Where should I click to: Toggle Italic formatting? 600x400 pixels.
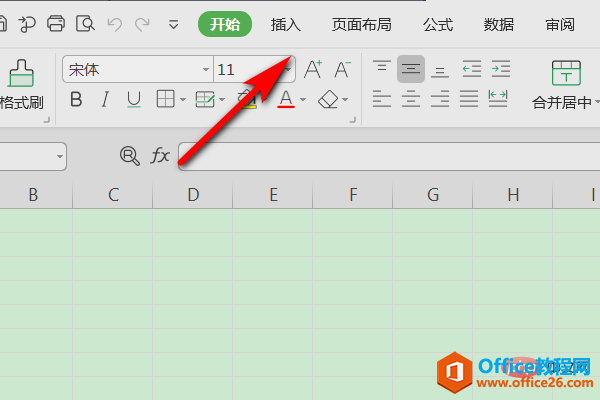click(x=105, y=100)
